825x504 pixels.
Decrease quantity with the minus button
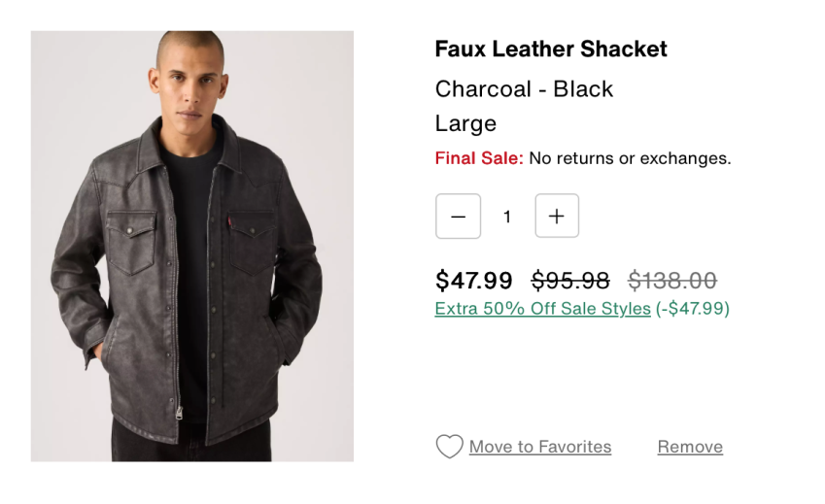coord(458,217)
